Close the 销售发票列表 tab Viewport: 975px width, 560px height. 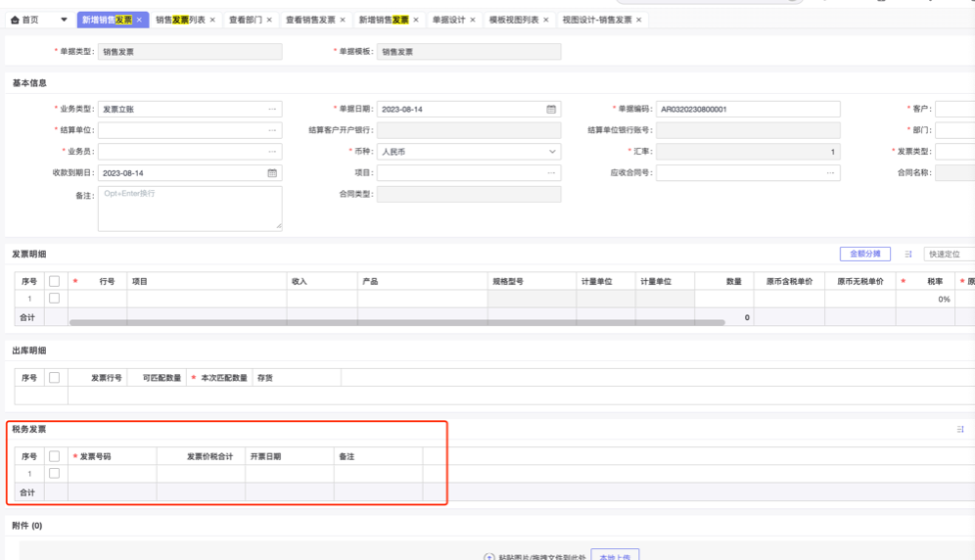[x=212, y=20]
